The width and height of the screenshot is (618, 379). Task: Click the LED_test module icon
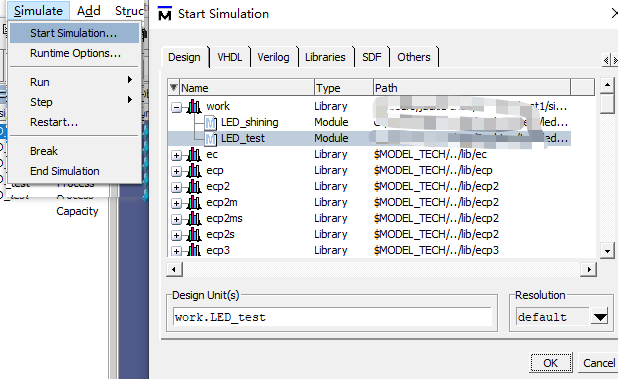coord(210,139)
